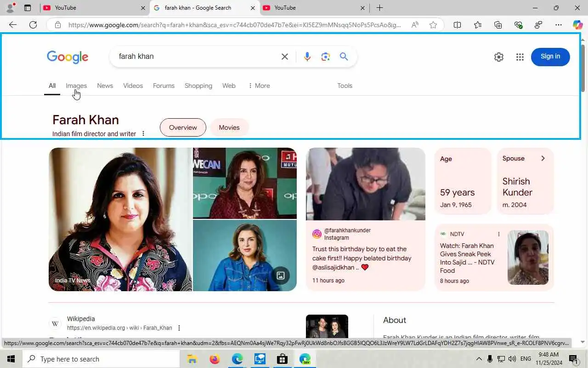
Task: Open options menu on NDTV card
Action: point(499,234)
